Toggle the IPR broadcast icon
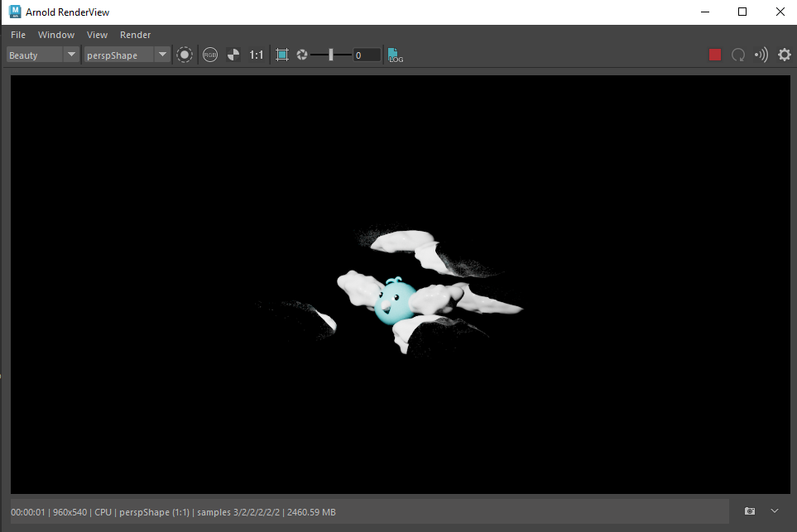797x532 pixels. [x=761, y=55]
